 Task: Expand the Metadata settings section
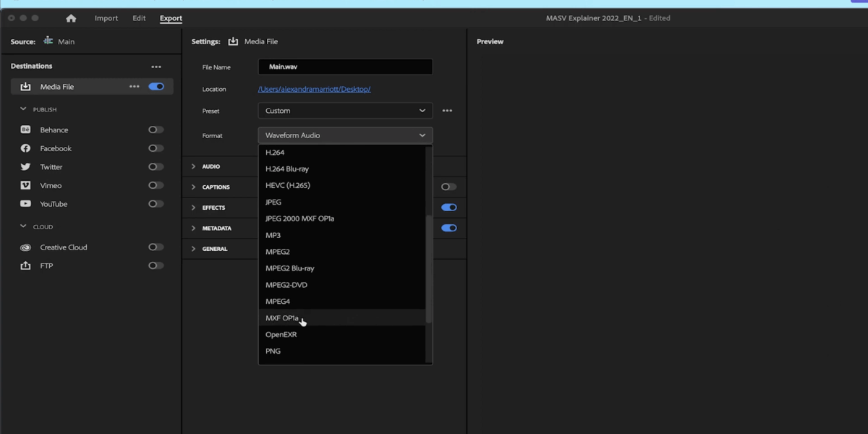tap(193, 228)
